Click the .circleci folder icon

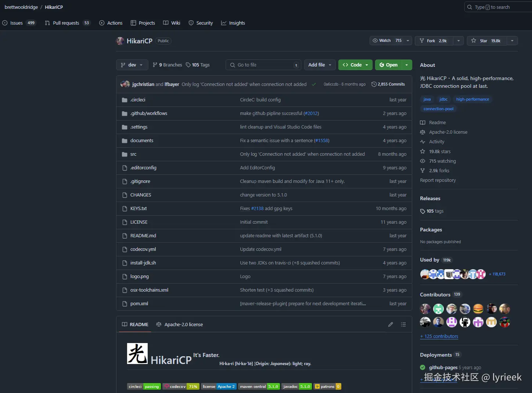[x=125, y=100]
